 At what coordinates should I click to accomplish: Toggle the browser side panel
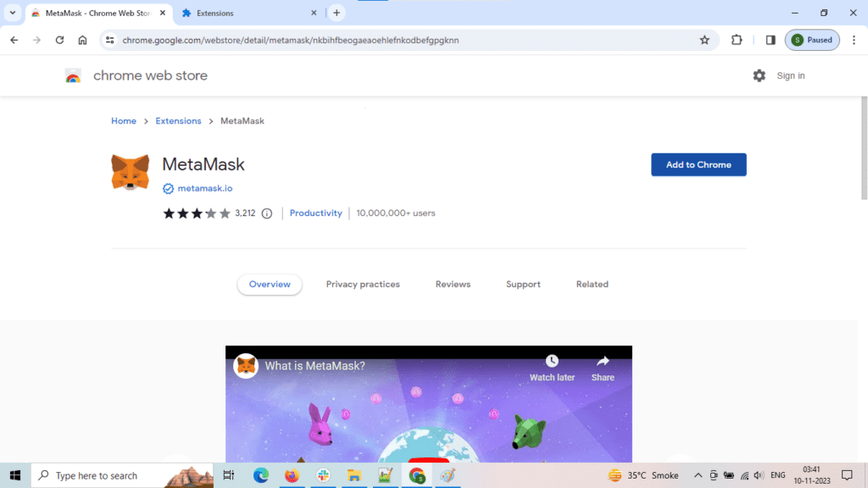click(771, 40)
